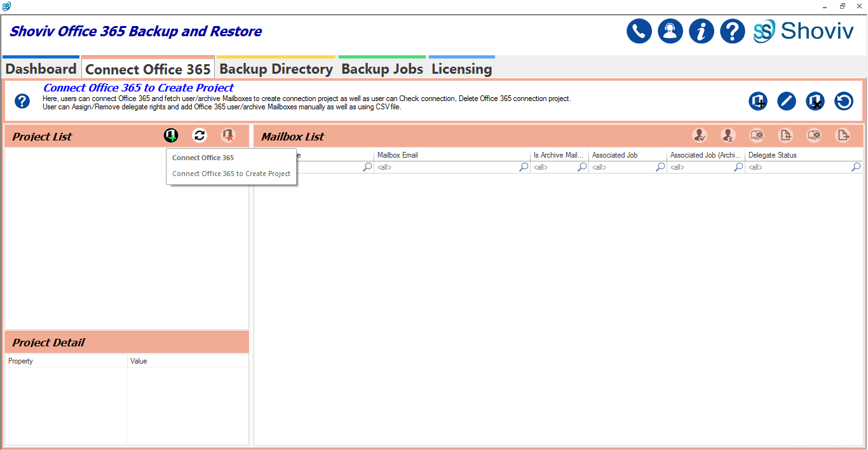Click the phone contact icon in header
Image resolution: width=868 pixels, height=450 pixels.
(639, 31)
